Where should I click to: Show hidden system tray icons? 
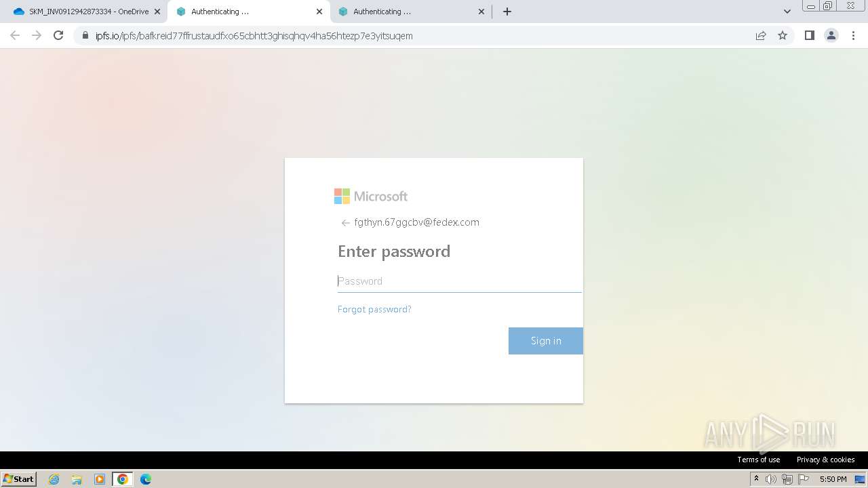[x=756, y=479]
